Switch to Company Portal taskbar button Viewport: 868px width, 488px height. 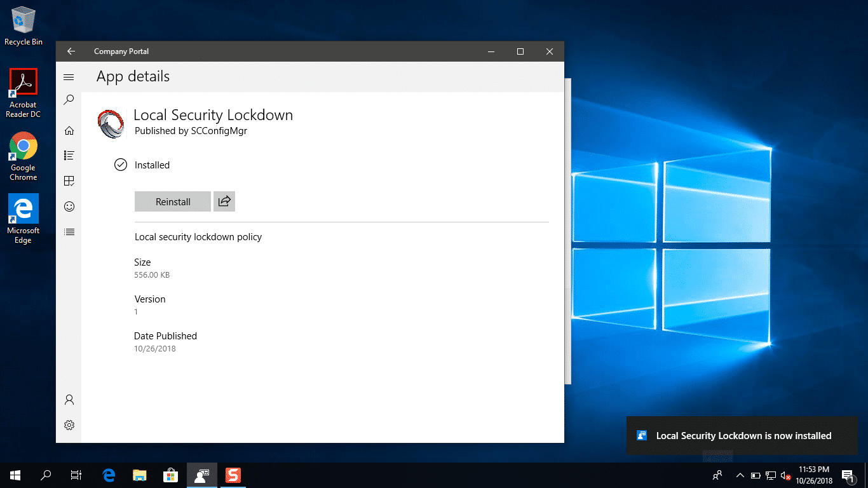pyautogui.click(x=201, y=475)
